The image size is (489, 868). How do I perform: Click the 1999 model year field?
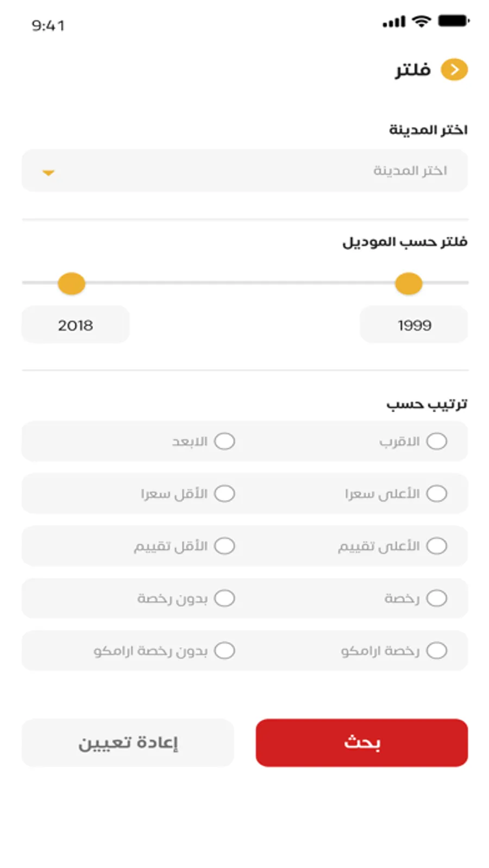point(413,325)
